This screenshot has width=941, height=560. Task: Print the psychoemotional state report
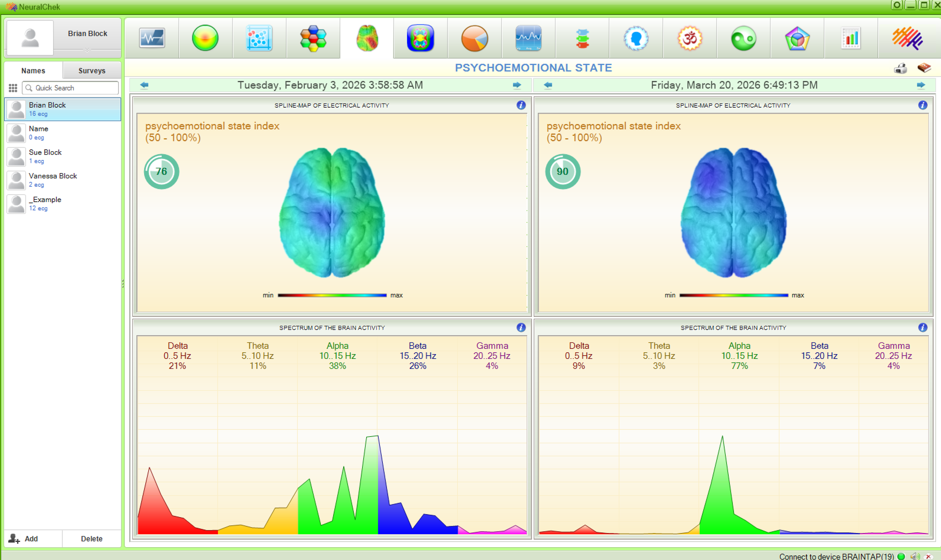[901, 68]
